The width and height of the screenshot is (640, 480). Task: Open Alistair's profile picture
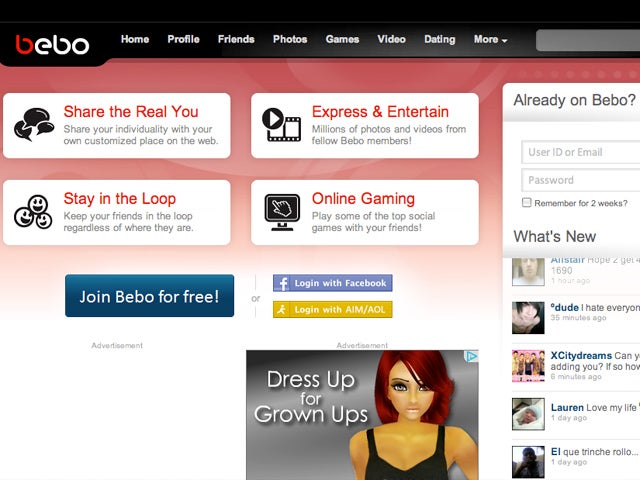coord(528,271)
